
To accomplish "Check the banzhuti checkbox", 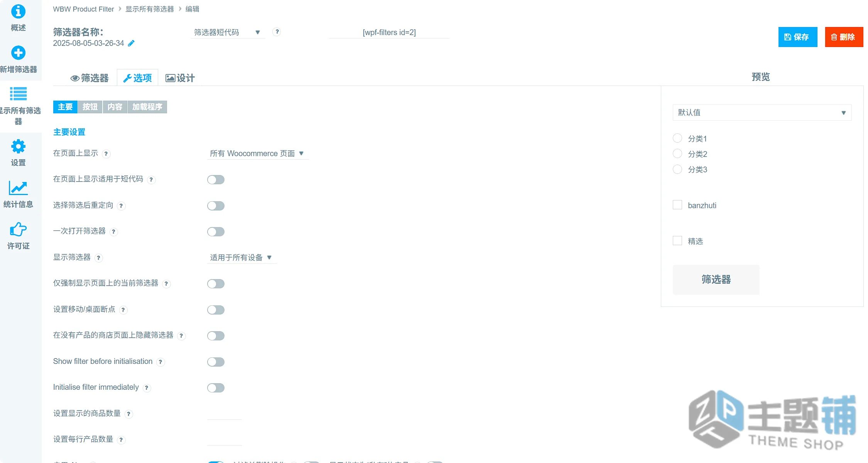I will (677, 205).
